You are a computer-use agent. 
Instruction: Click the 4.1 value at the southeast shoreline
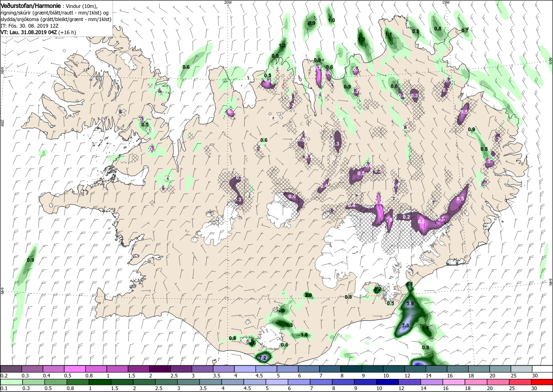coord(410,284)
